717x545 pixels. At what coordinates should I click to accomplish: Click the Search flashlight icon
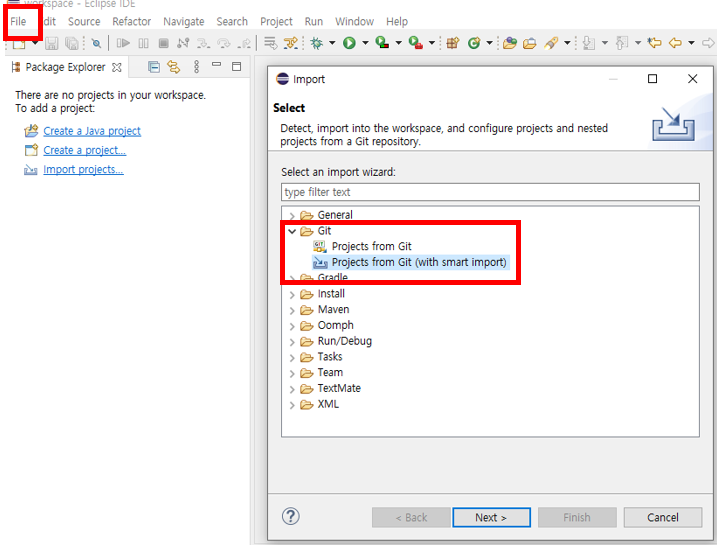tap(551, 43)
